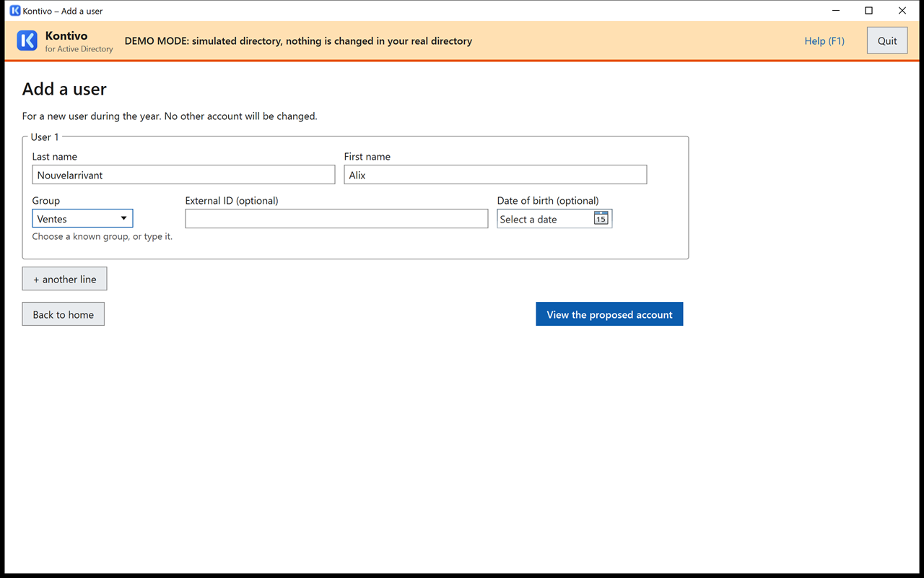Viewport: 924px width, 578px height.
Task: Click the Kontivo logo in the banner
Action: (27, 41)
